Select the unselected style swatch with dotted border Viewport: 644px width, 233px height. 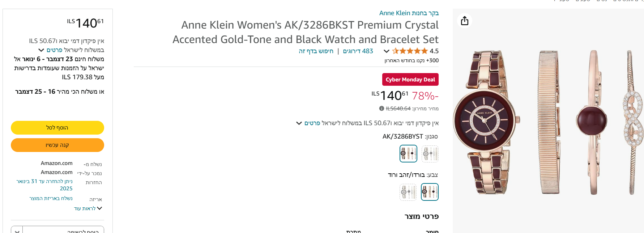(430, 153)
